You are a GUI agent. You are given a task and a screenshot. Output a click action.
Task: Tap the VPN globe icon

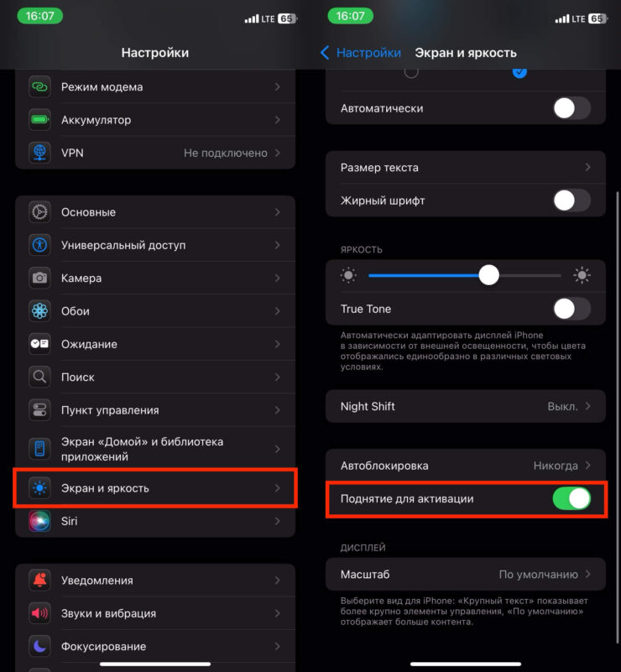click(x=39, y=153)
